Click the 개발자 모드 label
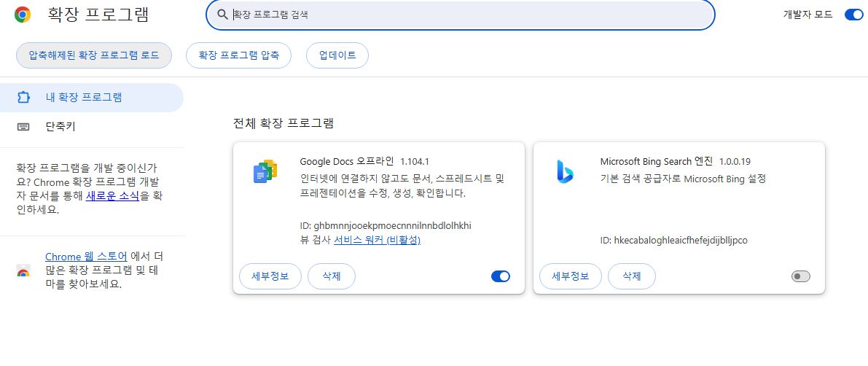 tap(808, 15)
